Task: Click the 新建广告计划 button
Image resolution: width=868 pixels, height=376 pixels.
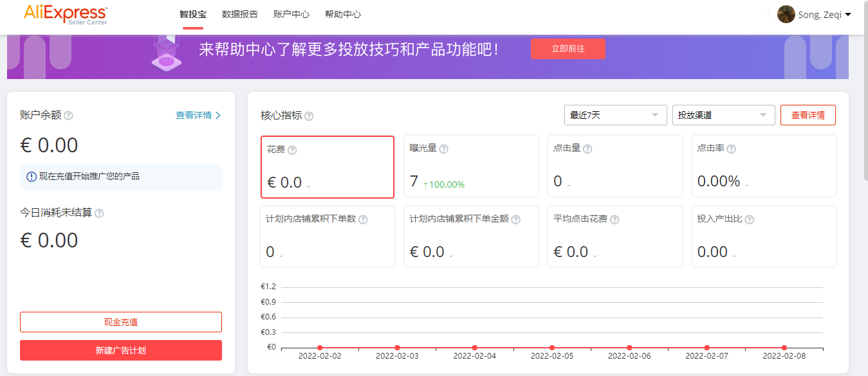Action: click(121, 350)
